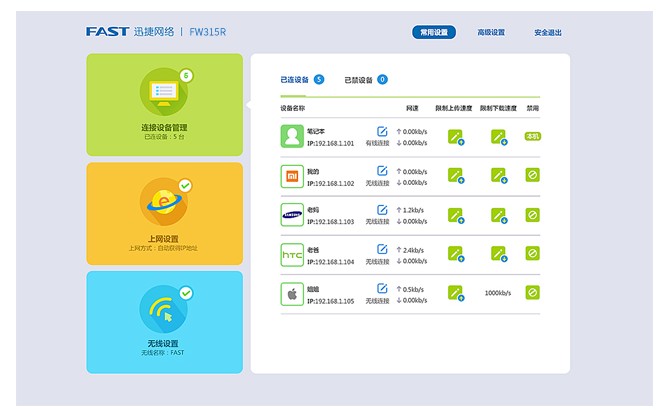Select 常用设置 in top navigation
Viewport: 664px width, 416px height.
[434, 32]
